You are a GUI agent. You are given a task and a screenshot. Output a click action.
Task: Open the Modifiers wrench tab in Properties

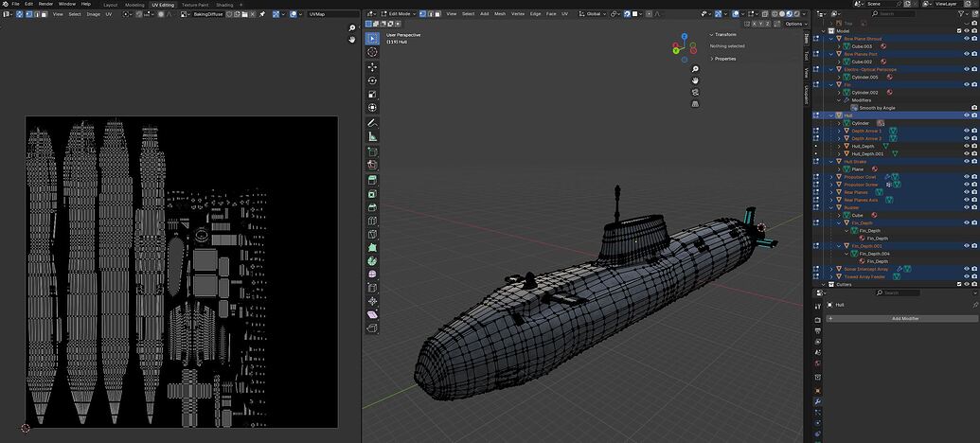[x=817, y=401]
